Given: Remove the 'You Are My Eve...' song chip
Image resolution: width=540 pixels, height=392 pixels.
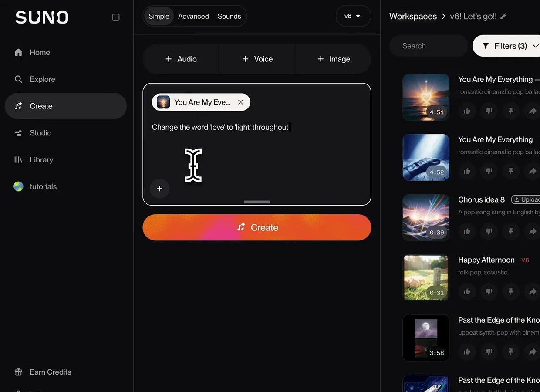Looking at the screenshot, I should click(240, 102).
